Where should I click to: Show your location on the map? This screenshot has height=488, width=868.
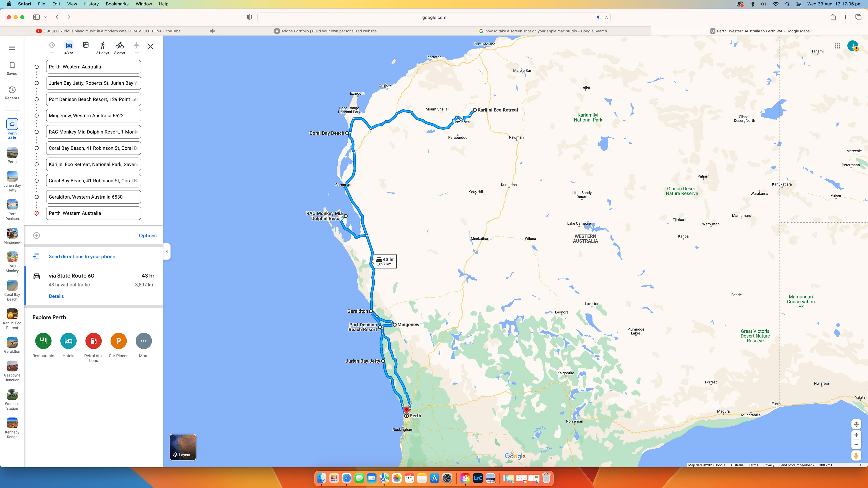pos(856,424)
